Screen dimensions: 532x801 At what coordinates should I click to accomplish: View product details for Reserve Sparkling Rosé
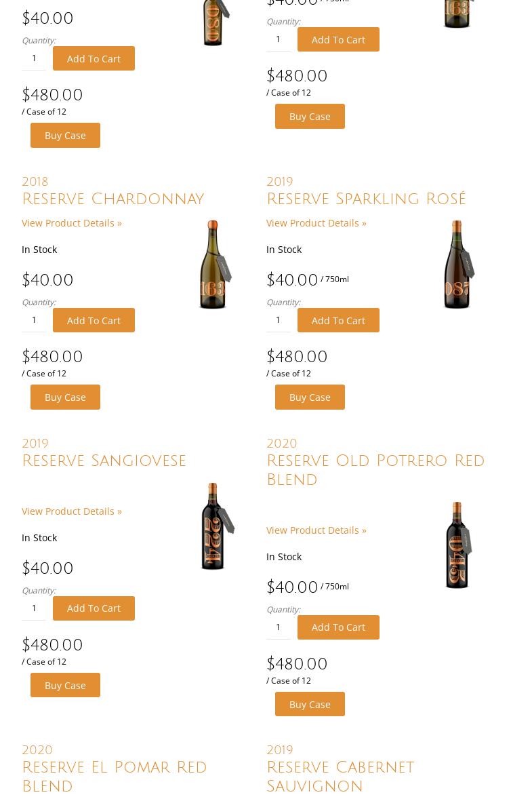[x=316, y=222]
